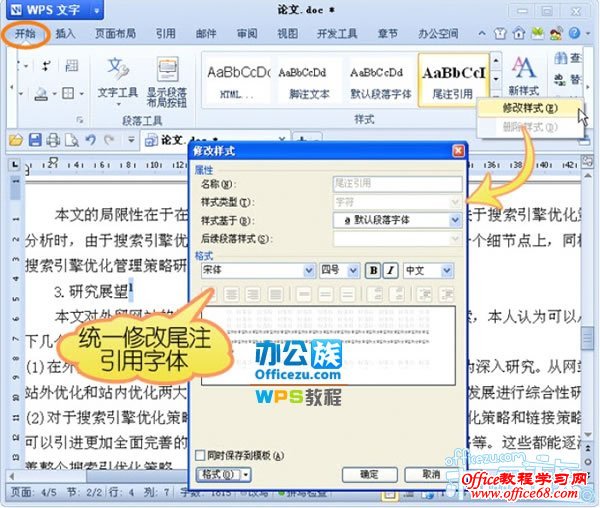Click the green icon next to home icon
600x508 pixels.
click(537, 34)
